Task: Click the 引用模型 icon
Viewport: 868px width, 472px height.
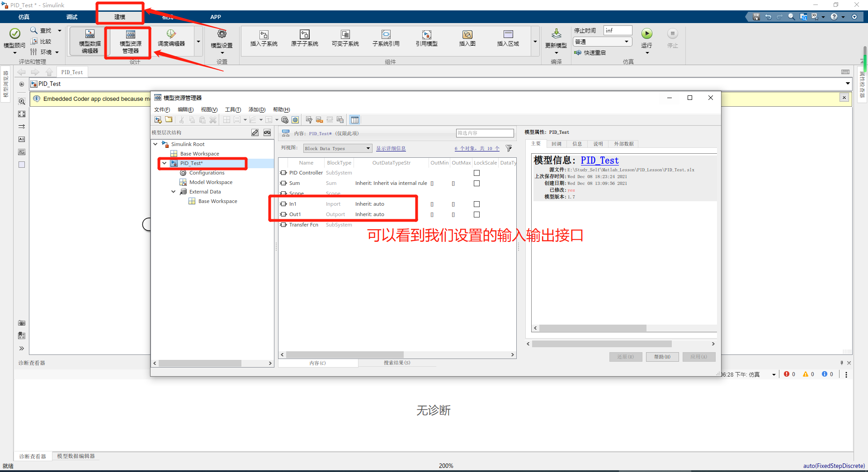Action: coord(426,38)
